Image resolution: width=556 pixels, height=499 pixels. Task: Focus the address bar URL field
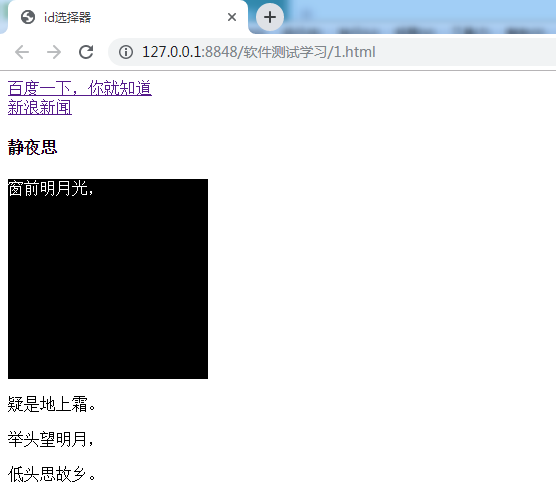(332, 52)
